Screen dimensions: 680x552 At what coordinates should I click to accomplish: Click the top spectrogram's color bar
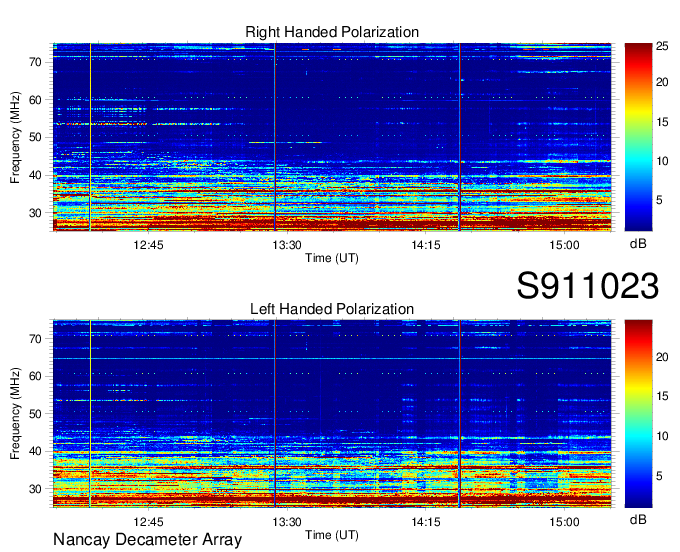coord(638,137)
